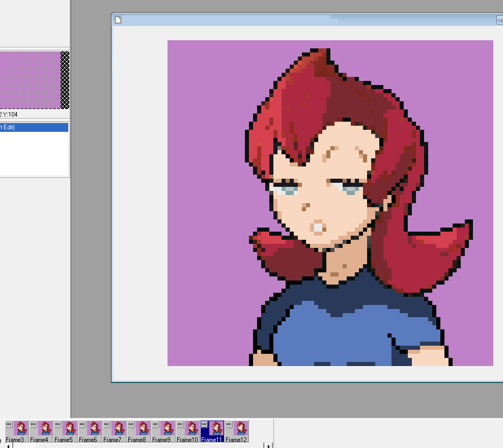Screen dimensions: 503x448
Task: Select the Frame5 thumbnail
Action: click(x=70, y=428)
